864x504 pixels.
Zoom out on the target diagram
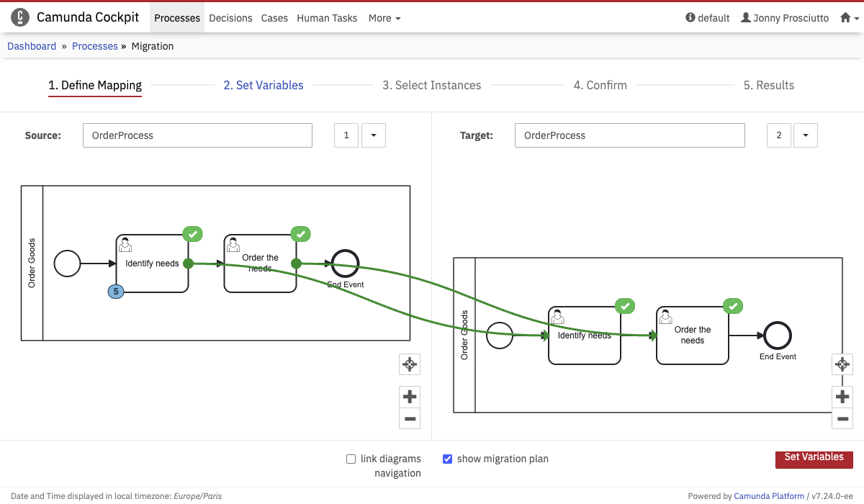[x=842, y=418]
